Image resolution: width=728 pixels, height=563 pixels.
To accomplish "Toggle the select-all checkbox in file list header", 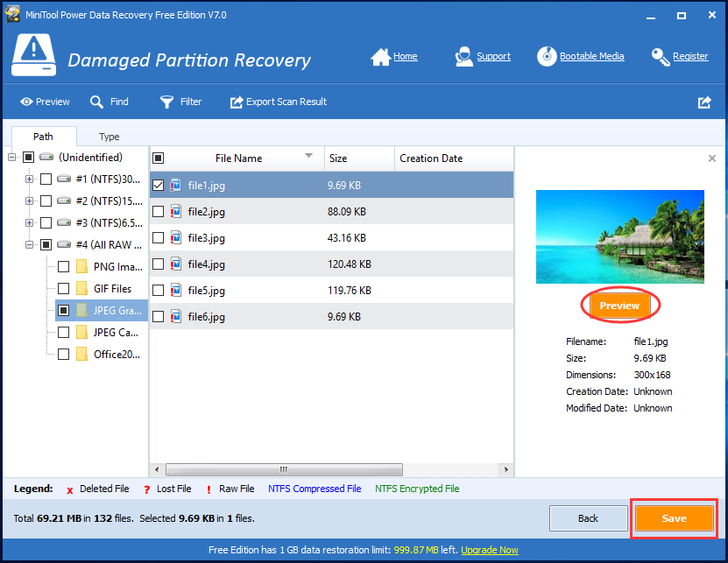I will tap(159, 158).
